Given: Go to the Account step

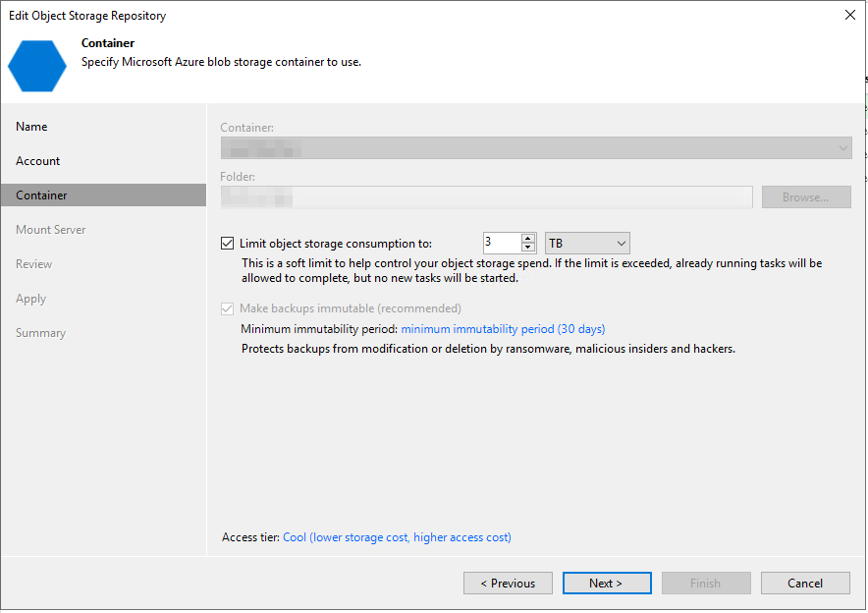Looking at the screenshot, I should coord(38,161).
